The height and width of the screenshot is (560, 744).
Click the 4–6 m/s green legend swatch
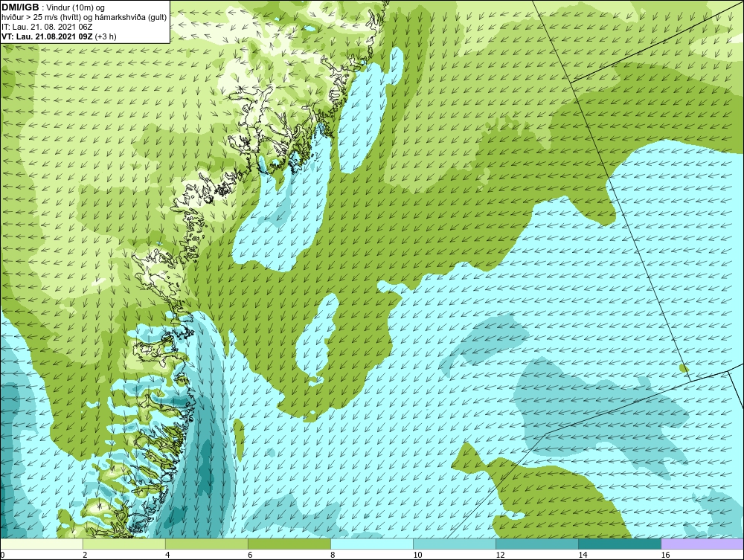pyautogui.click(x=207, y=544)
